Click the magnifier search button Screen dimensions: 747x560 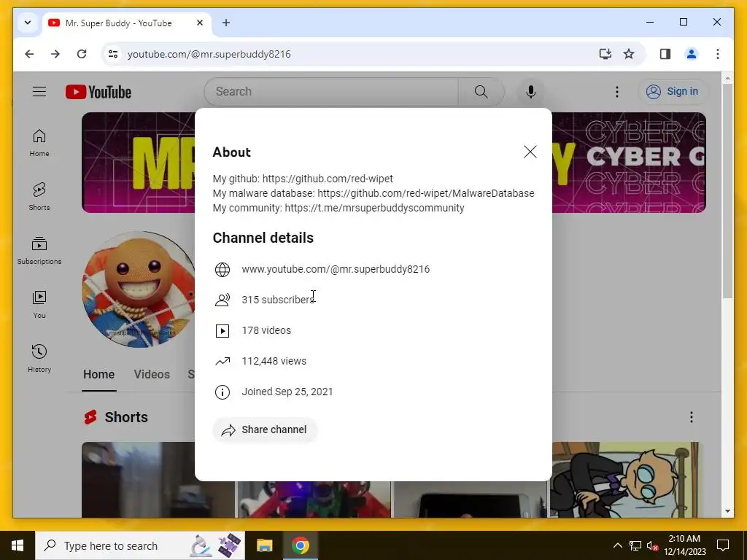coord(481,91)
